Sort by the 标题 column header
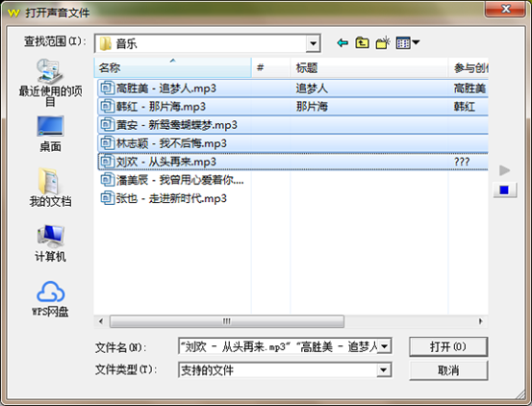Image resolution: width=532 pixels, height=406 pixels. (368, 68)
